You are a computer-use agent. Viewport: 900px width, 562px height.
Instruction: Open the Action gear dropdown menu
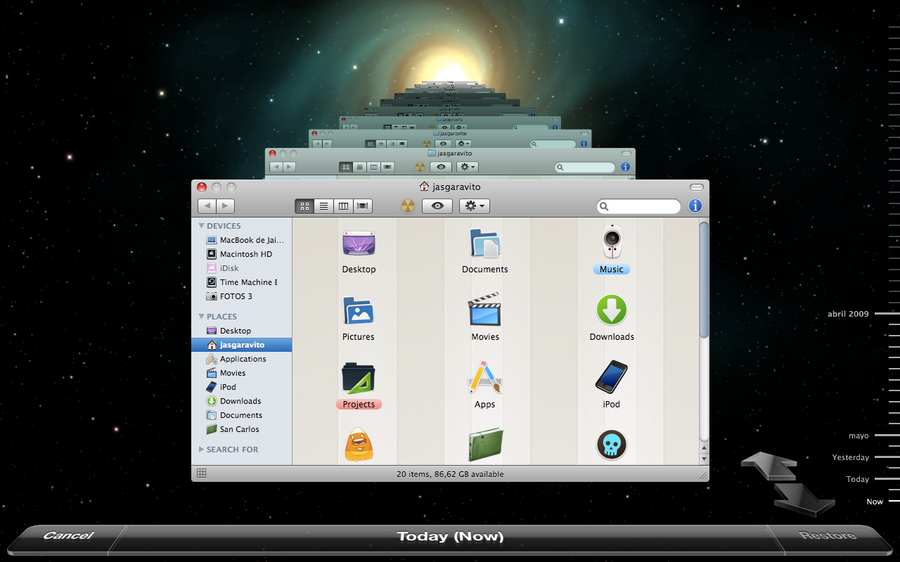pos(474,206)
